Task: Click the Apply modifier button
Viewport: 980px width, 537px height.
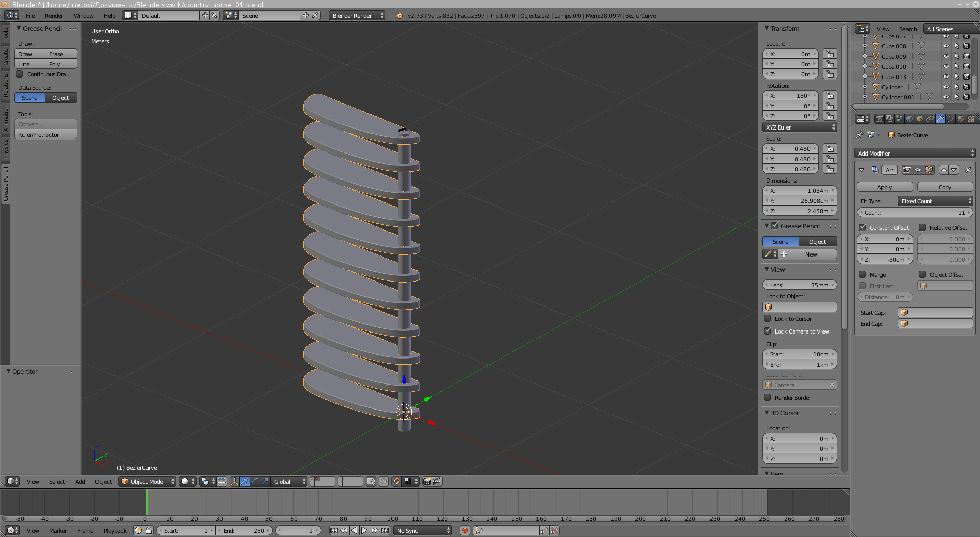Action: coord(884,187)
